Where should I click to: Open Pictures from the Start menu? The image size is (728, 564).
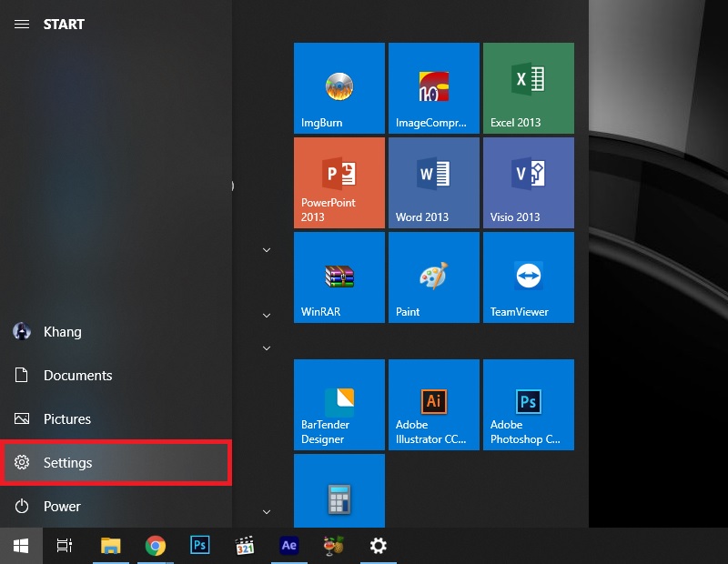coord(116,418)
